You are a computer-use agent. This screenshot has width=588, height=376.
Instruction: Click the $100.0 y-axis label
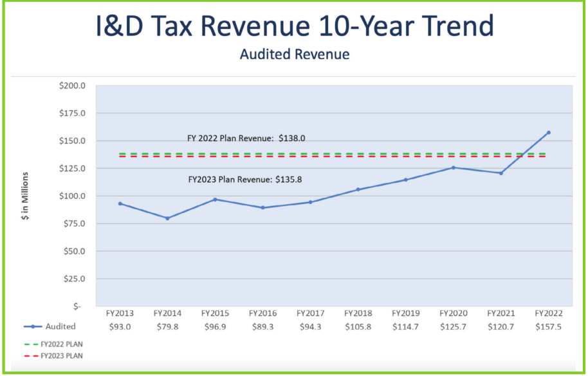click(x=73, y=196)
